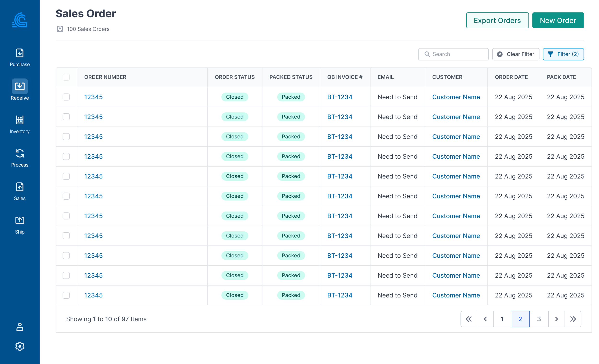Viewport: 599px width, 364px height.
Task: Open settings gear at sidebar bottom
Action: 20,346
